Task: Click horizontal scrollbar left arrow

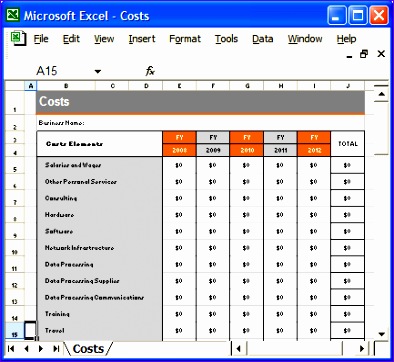Action: click(x=239, y=349)
